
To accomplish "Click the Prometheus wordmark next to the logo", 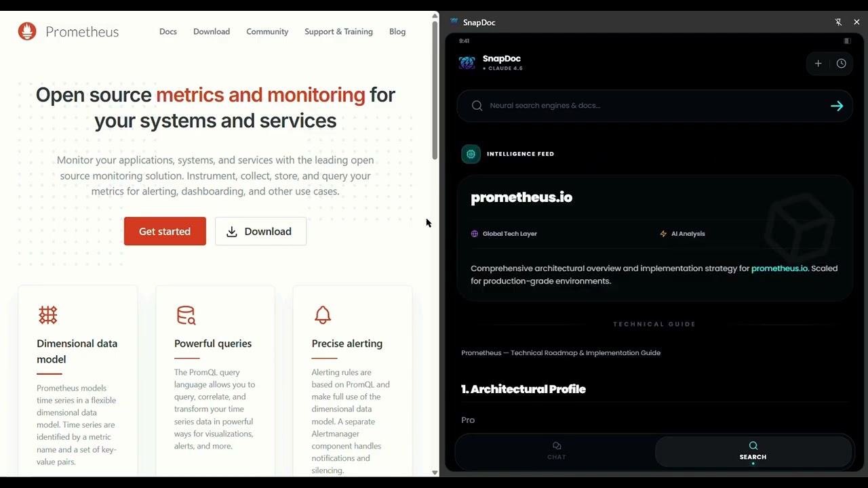I will (x=82, y=32).
